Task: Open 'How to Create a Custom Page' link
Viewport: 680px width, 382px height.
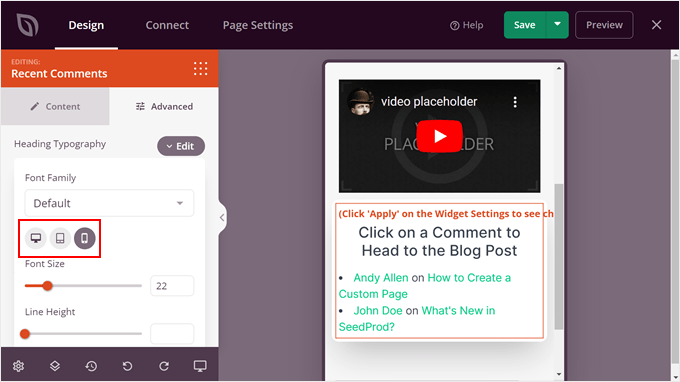Action: point(425,286)
